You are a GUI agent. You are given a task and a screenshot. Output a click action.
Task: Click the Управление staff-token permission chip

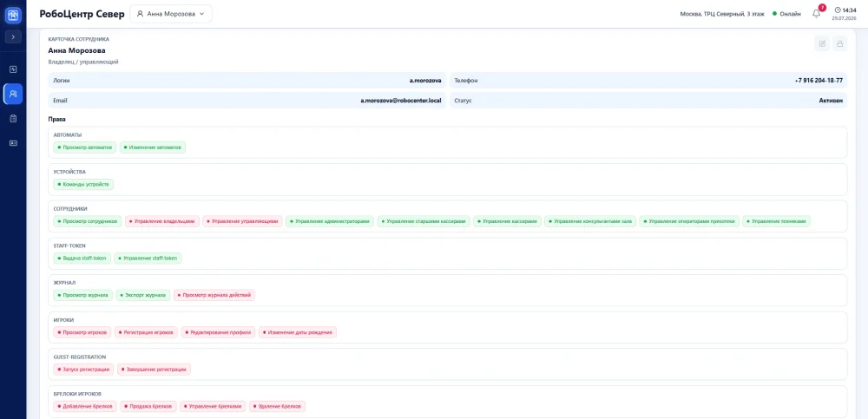point(148,258)
